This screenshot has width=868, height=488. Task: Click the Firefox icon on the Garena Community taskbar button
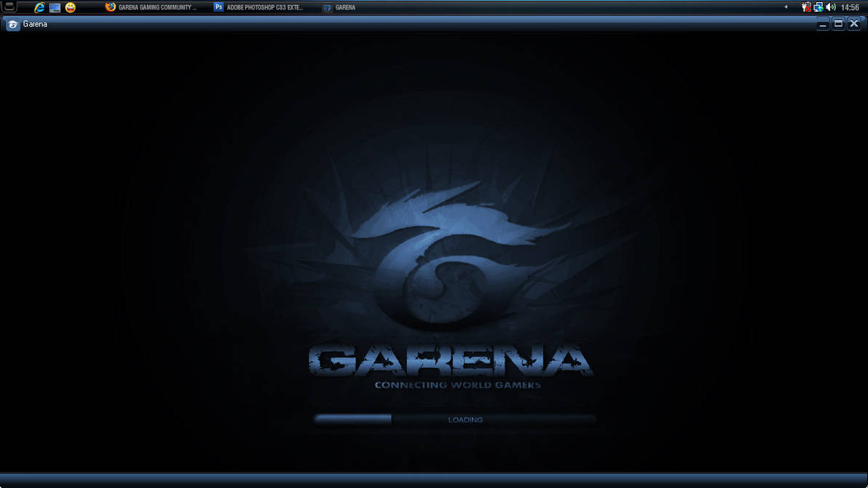(x=109, y=7)
